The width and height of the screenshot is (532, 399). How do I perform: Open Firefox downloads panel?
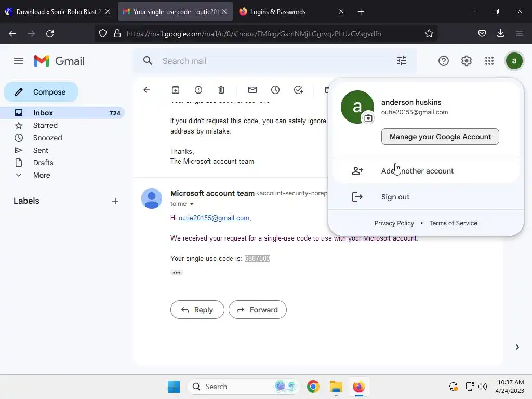pyautogui.click(x=500, y=33)
